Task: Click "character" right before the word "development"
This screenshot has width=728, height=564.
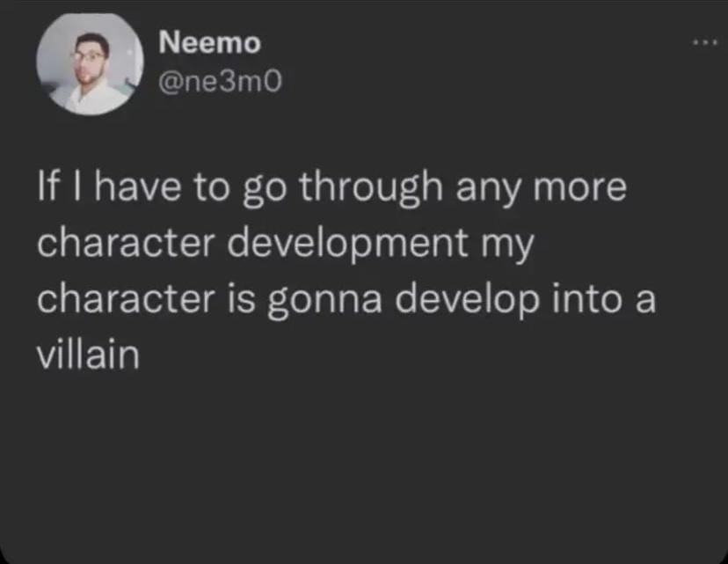Action: [x=130, y=245]
